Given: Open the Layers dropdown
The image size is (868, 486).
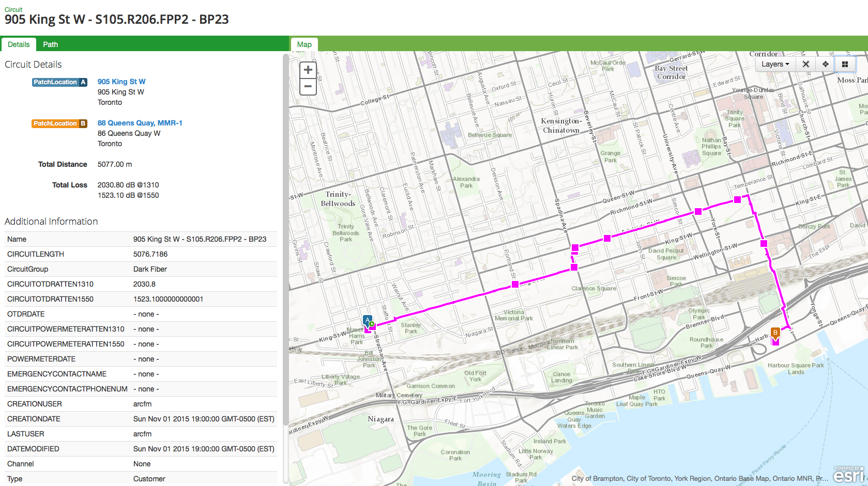Looking at the screenshot, I should 774,64.
